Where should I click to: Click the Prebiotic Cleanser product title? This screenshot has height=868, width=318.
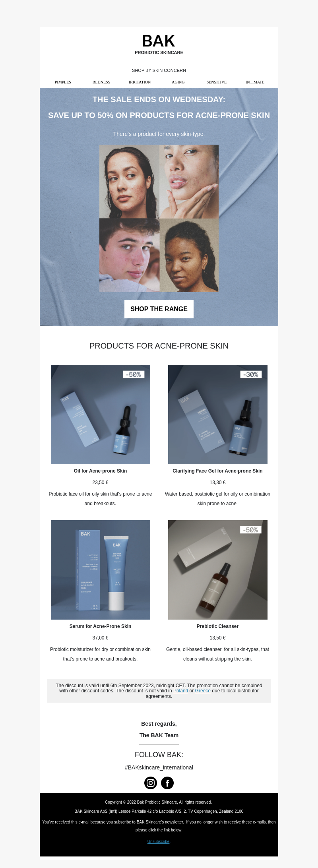(217, 626)
